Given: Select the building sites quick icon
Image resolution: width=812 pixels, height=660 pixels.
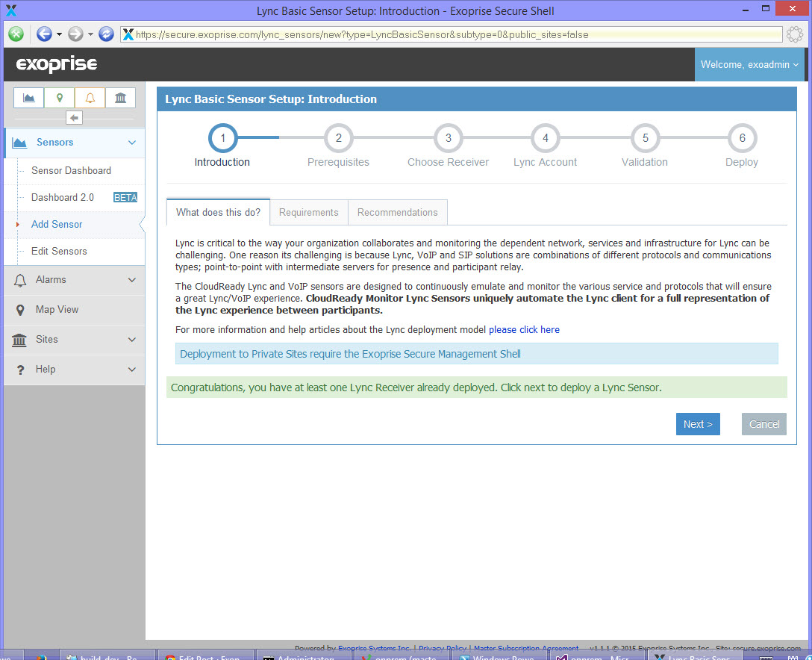Looking at the screenshot, I should (x=121, y=98).
